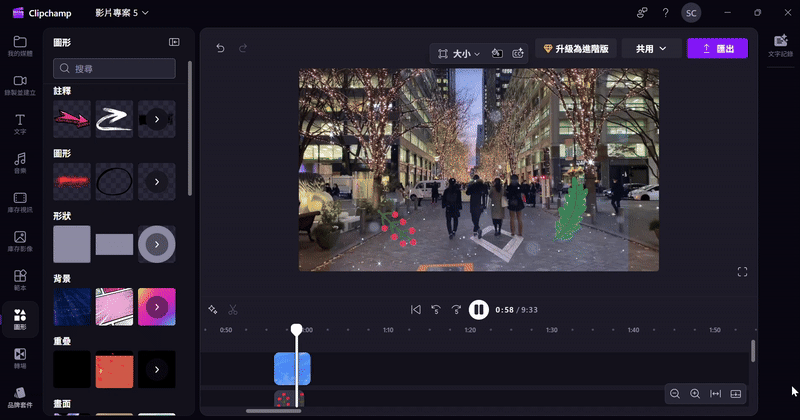Click the undo arrow icon
The height and width of the screenshot is (420, 800).
(x=220, y=48)
